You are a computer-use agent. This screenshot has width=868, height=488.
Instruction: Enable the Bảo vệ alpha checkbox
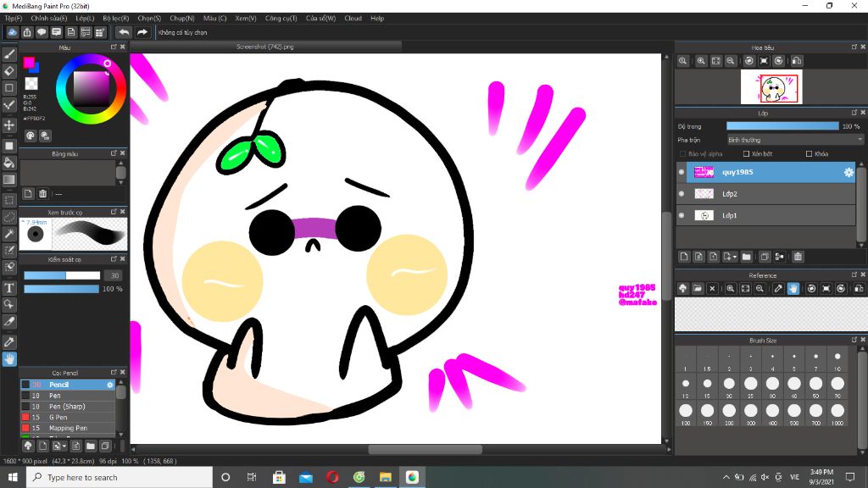click(682, 154)
